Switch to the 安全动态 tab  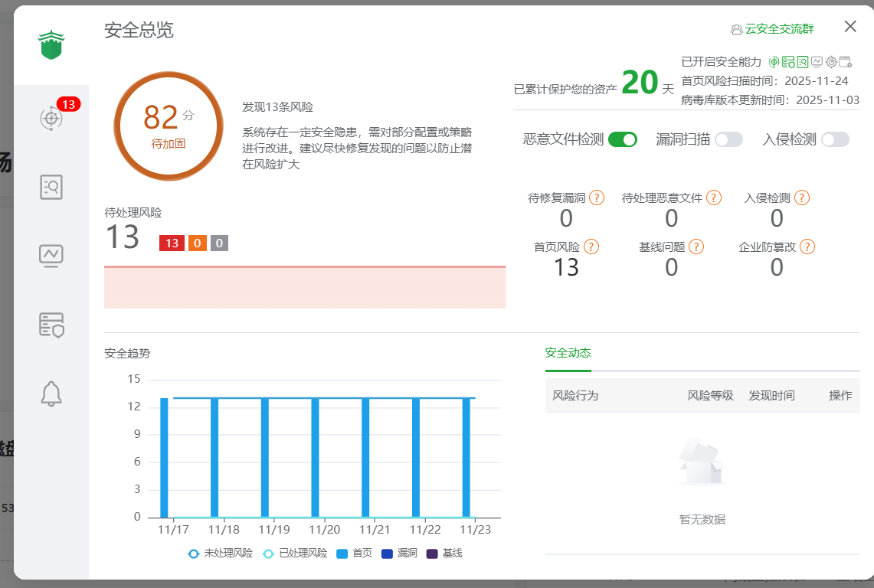coord(568,353)
